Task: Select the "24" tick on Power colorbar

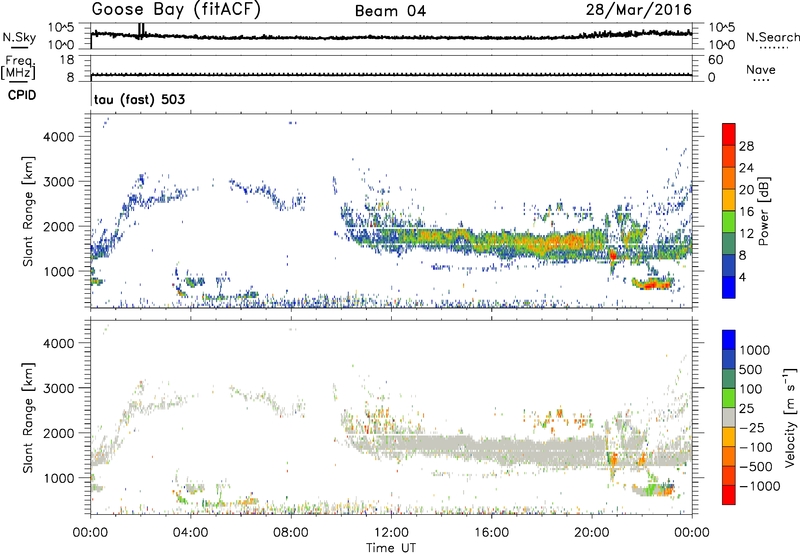Action: (x=746, y=168)
